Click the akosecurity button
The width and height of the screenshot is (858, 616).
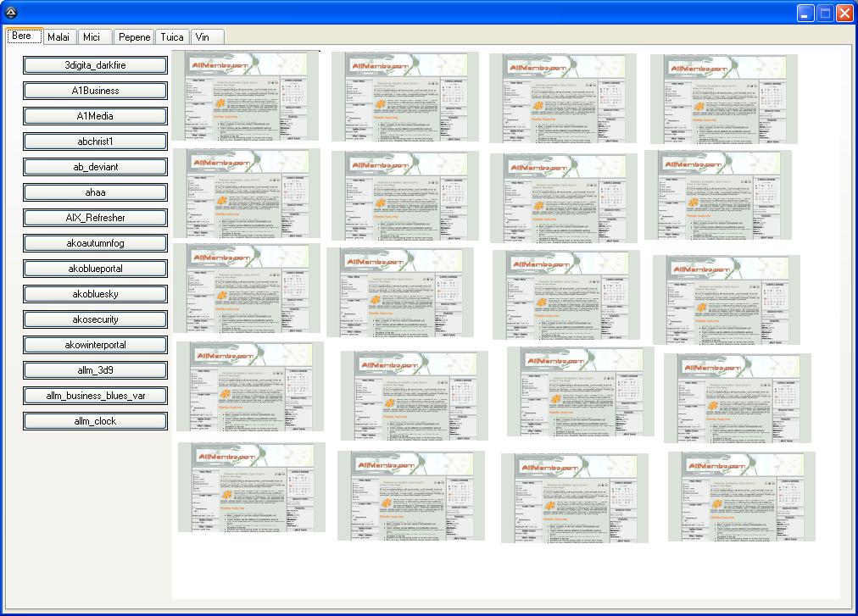pos(95,319)
